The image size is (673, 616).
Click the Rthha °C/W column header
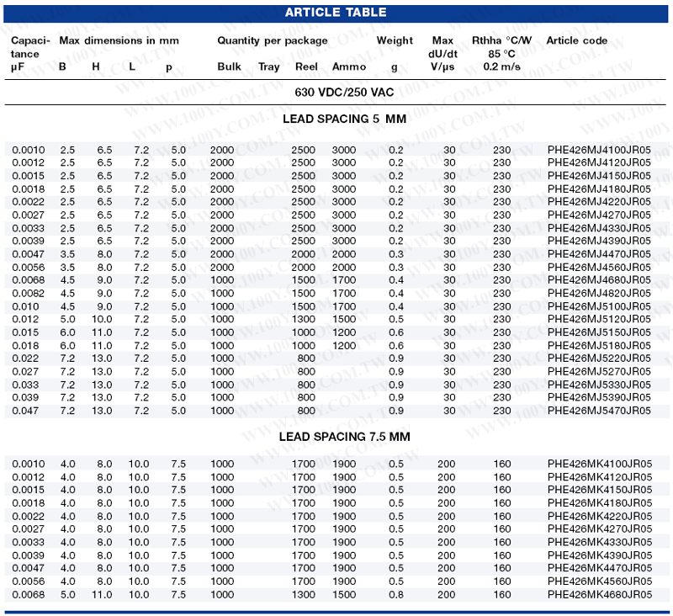501,40
